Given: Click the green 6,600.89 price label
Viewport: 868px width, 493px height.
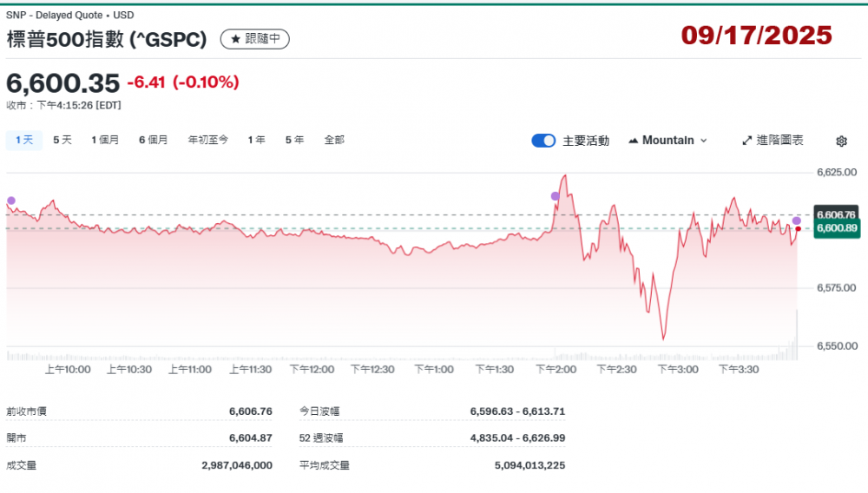Looking at the screenshot, I should (x=835, y=228).
